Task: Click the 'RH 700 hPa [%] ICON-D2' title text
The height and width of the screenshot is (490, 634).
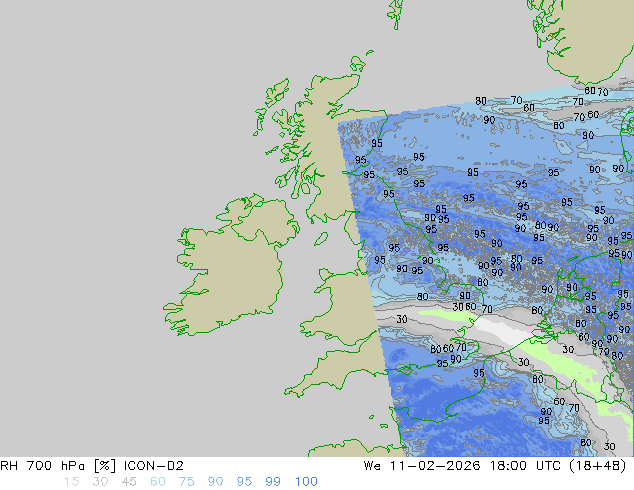Action: click(92, 466)
